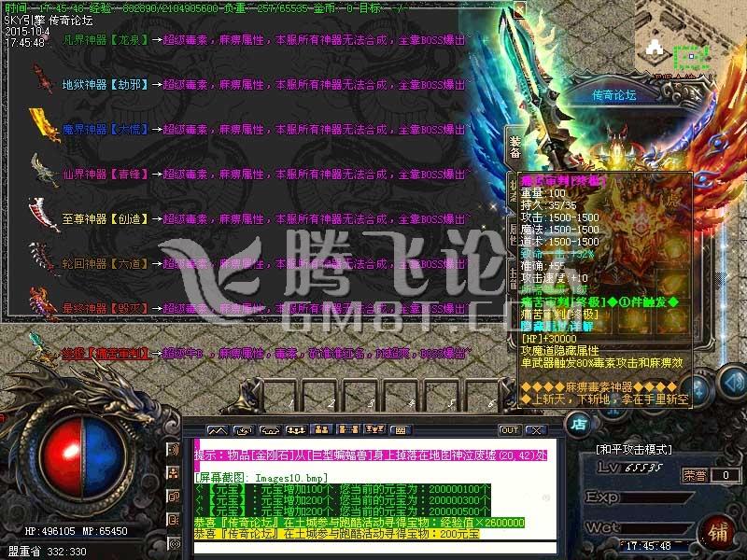Click the fourth chat toolbar icon with three figures
This screenshot has height=560, width=747.
(295, 430)
